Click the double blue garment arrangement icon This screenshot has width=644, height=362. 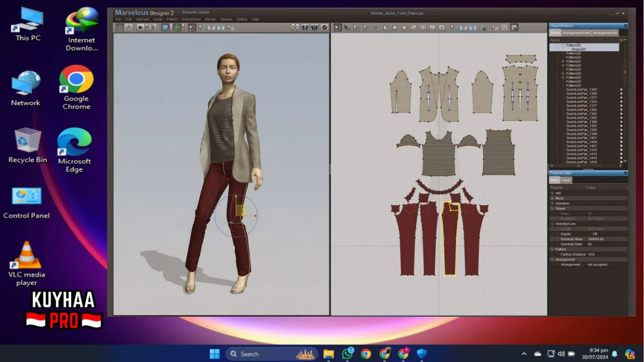click(x=314, y=27)
